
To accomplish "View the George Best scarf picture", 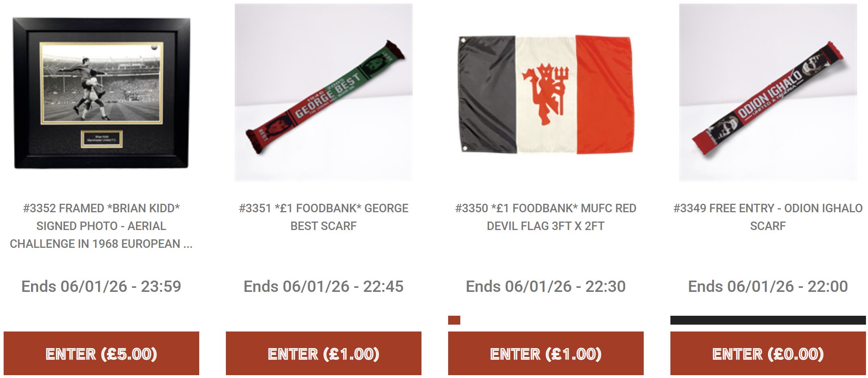I will pos(323,93).
